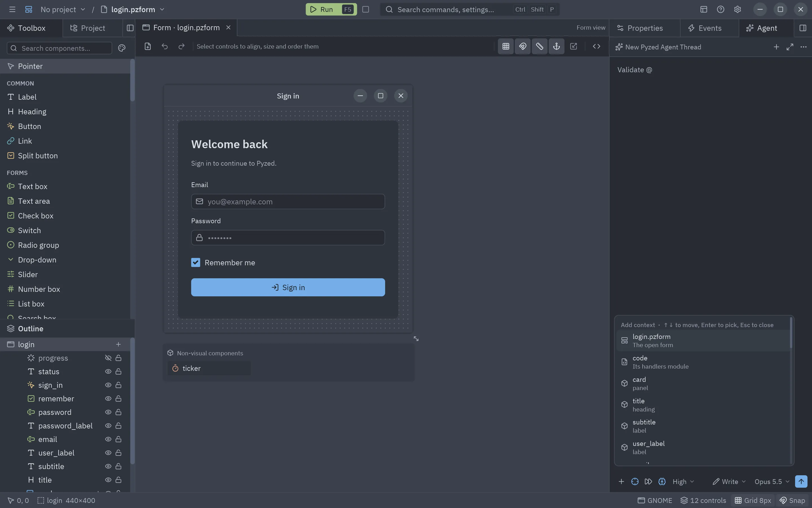Toggle Snap in the status bar
Screen dimensions: 812x508
pyautogui.click(x=792, y=500)
